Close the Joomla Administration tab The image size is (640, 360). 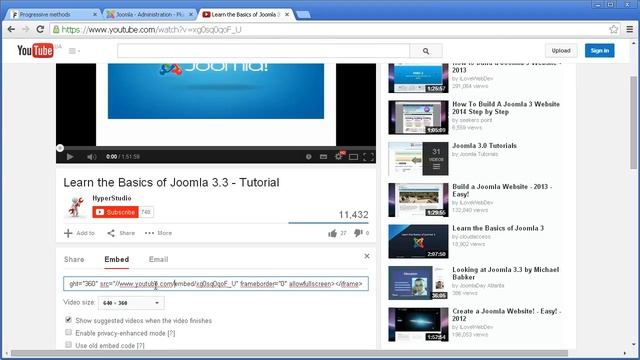(191, 14)
